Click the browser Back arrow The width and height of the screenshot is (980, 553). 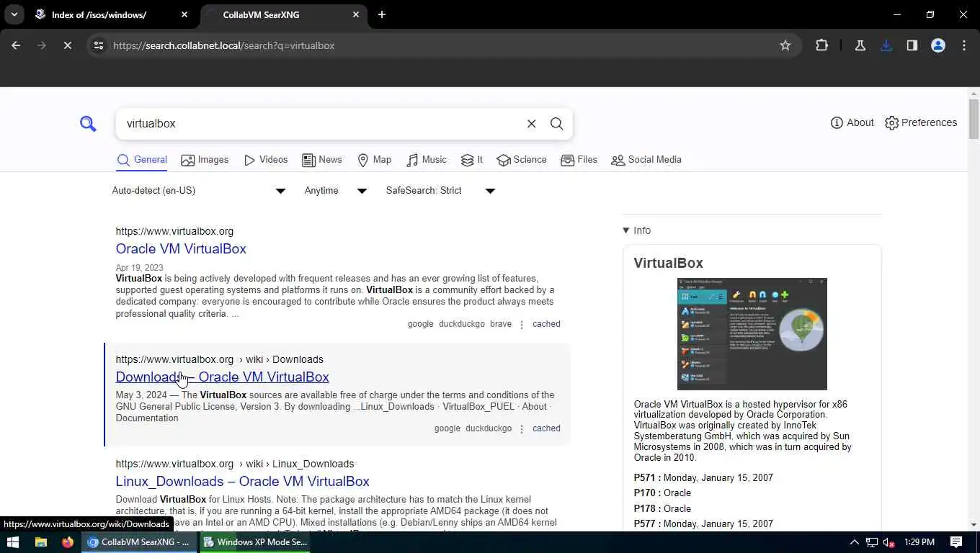click(16, 45)
